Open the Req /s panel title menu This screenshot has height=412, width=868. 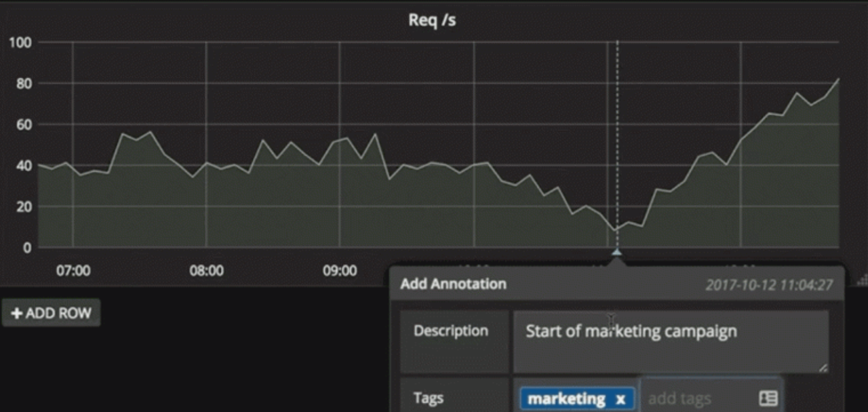[432, 20]
